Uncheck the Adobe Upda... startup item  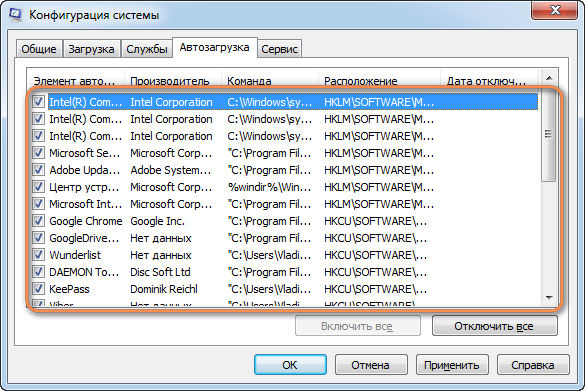point(38,170)
